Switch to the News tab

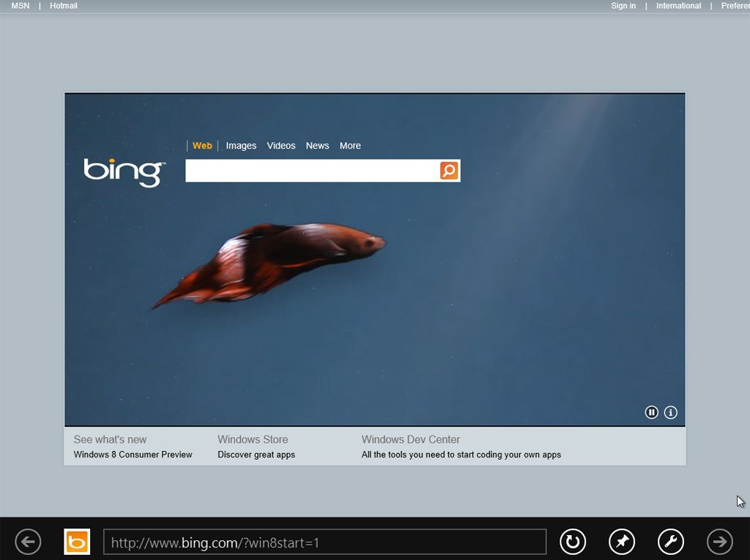317,146
